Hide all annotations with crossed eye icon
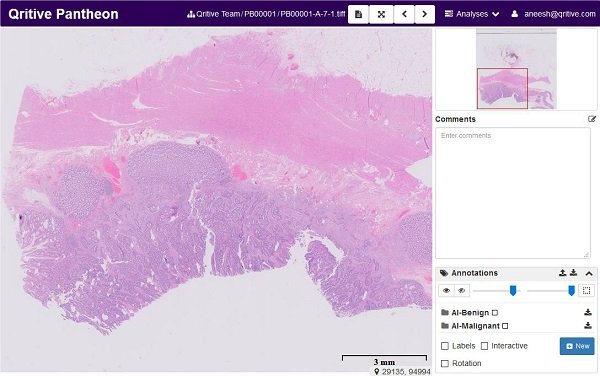The image size is (600, 376). click(461, 291)
